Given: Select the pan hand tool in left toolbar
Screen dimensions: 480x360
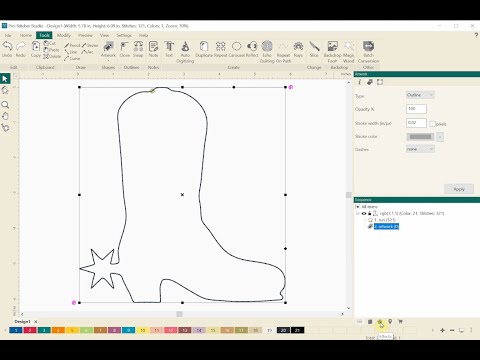Looking at the screenshot, I should (5, 116).
